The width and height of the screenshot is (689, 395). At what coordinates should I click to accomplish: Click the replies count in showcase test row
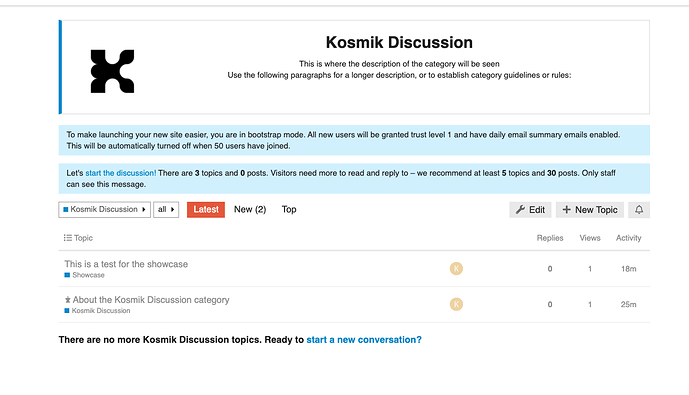[x=550, y=269]
